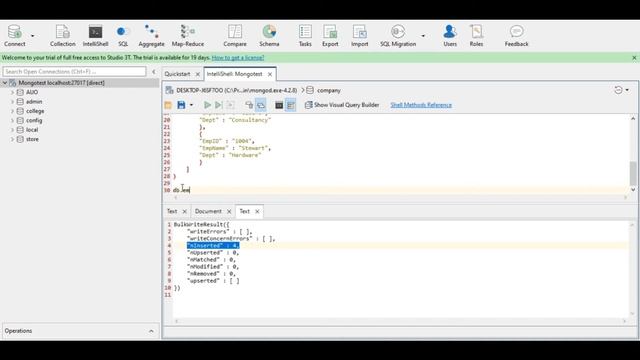The width and height of the screenshot is (640, 360).
Task: Collapse the connection tree side panel
Action: (x=154, y=71)
